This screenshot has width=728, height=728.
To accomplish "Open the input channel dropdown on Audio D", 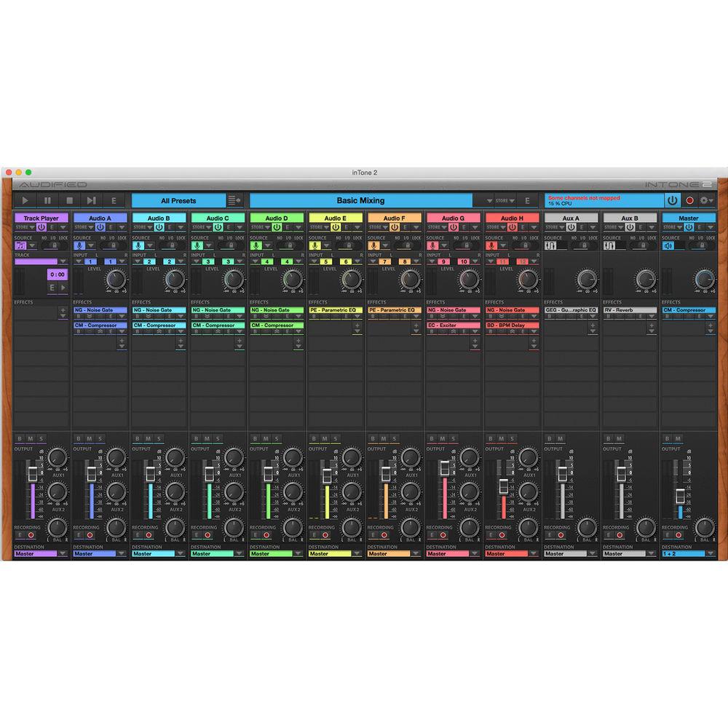I will 255,260.
